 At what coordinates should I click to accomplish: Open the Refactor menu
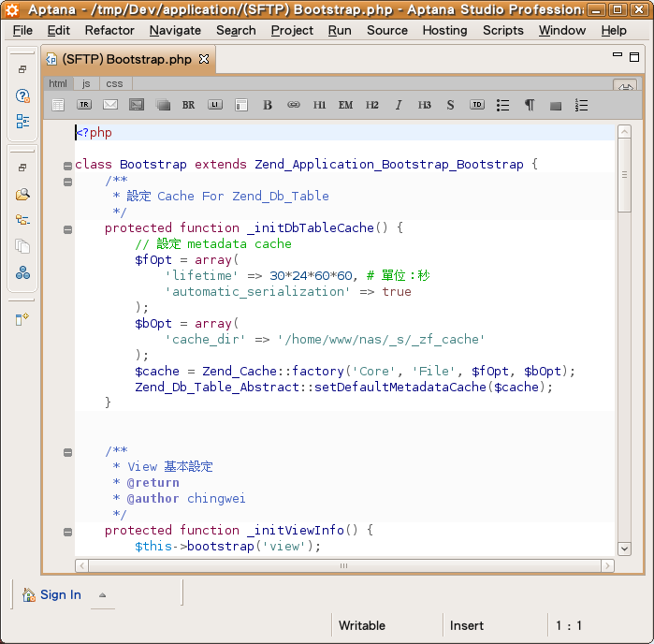pyautogui.click(x=109, y=30)
